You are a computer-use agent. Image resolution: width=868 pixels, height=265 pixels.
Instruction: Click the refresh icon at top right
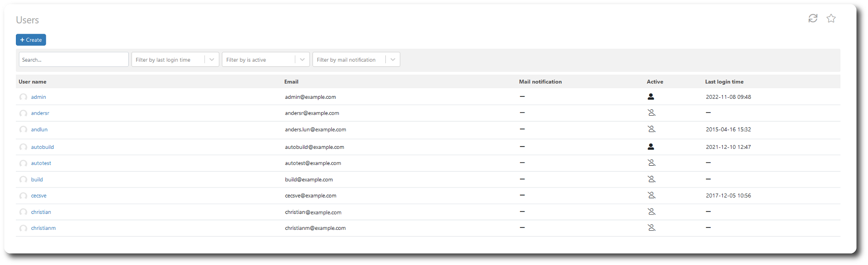coord(813,18)
